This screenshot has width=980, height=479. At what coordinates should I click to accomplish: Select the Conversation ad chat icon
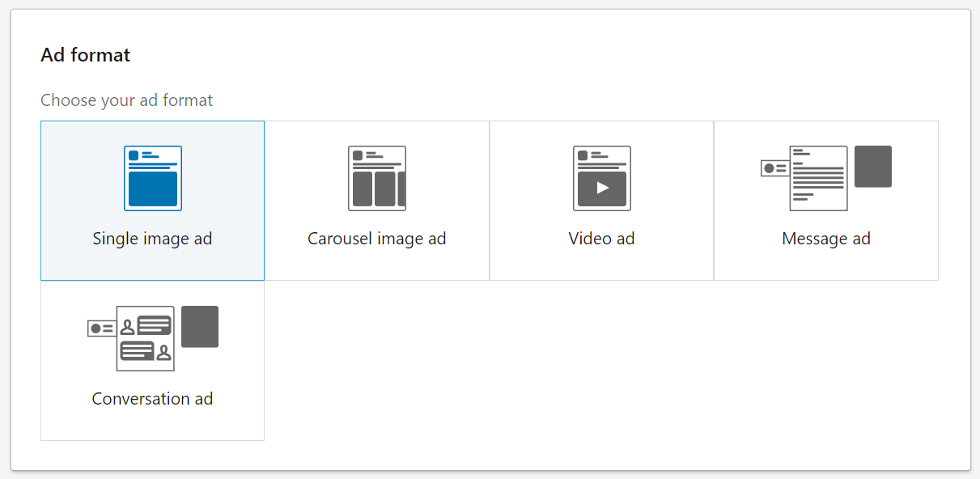(146, 338)
